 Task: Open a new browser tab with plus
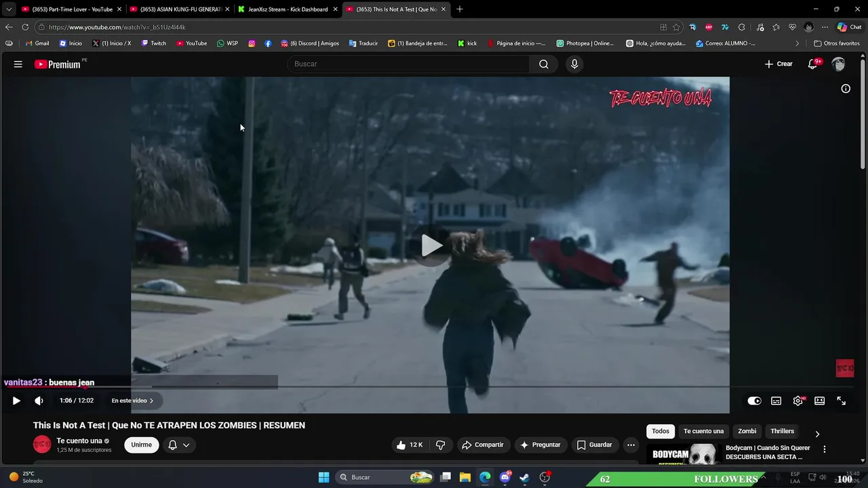tap(460, 9)
